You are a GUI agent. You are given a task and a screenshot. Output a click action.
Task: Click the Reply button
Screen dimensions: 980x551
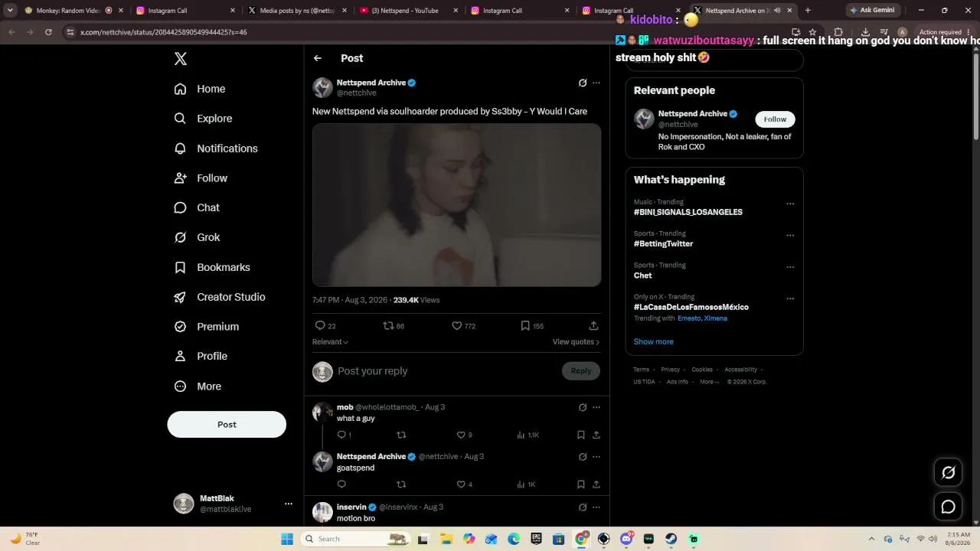point(581,371)
